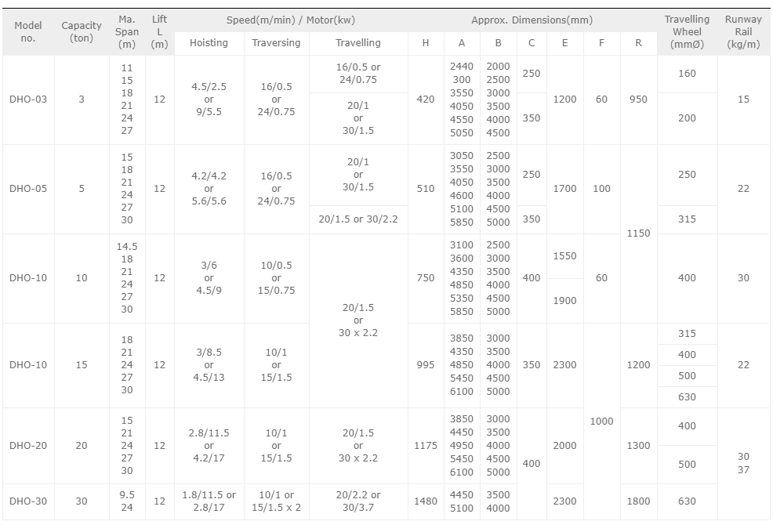The height and width of the screenshot is (532, 773).
Task: Click the "Traversing" sub-header
Action: click(x=276, y=43)
